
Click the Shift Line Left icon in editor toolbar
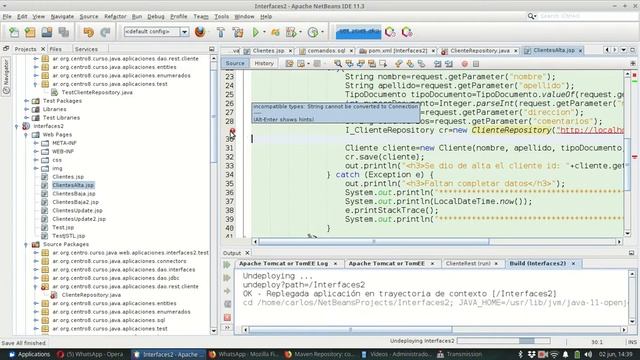pyautogui.click(x=438, y=64)
